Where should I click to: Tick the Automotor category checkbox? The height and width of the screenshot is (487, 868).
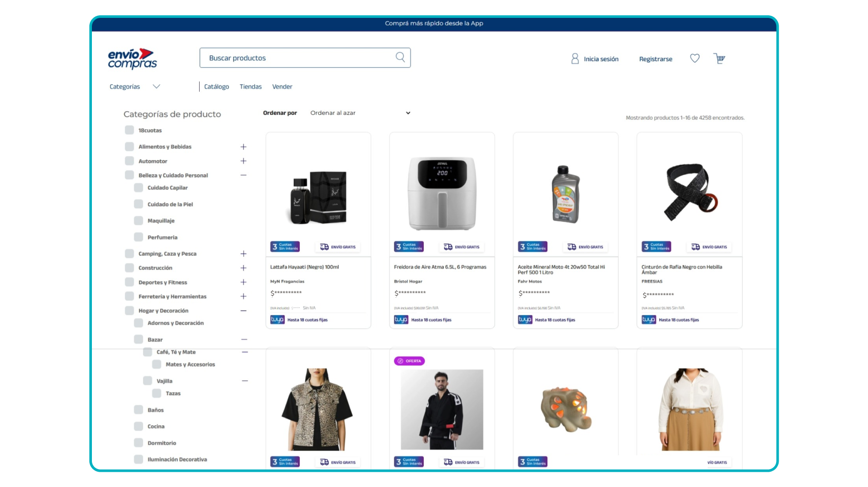(x=129, y=161)
